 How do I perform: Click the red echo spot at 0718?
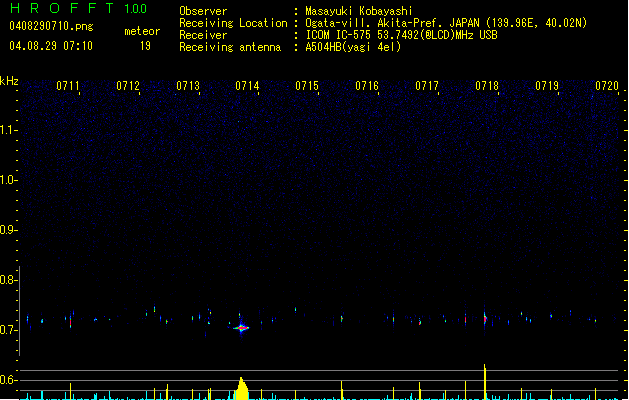485,319
